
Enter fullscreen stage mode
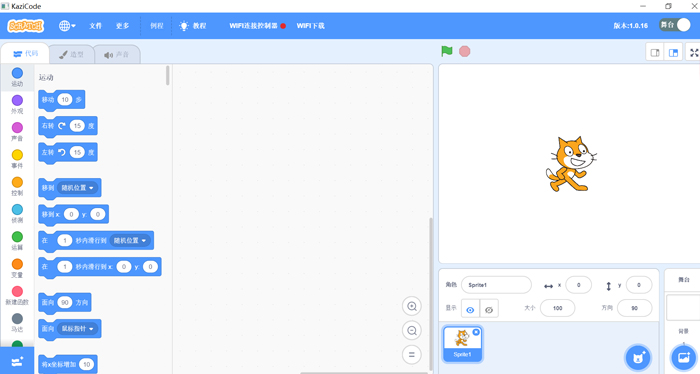pos(694,53)
